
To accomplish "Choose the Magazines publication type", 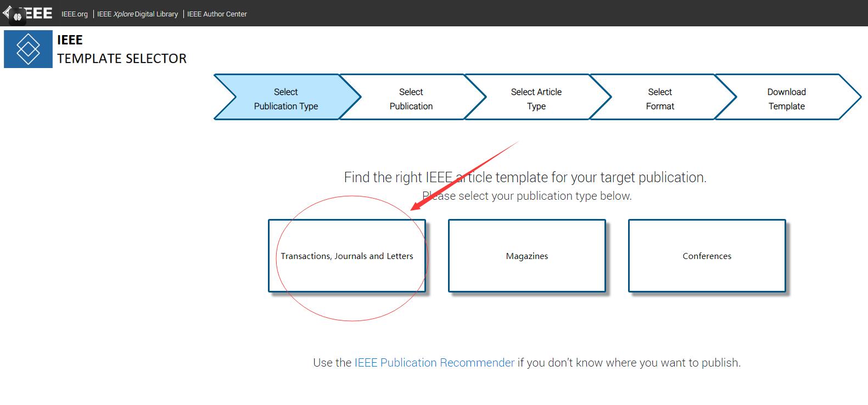I will point(527,256).
